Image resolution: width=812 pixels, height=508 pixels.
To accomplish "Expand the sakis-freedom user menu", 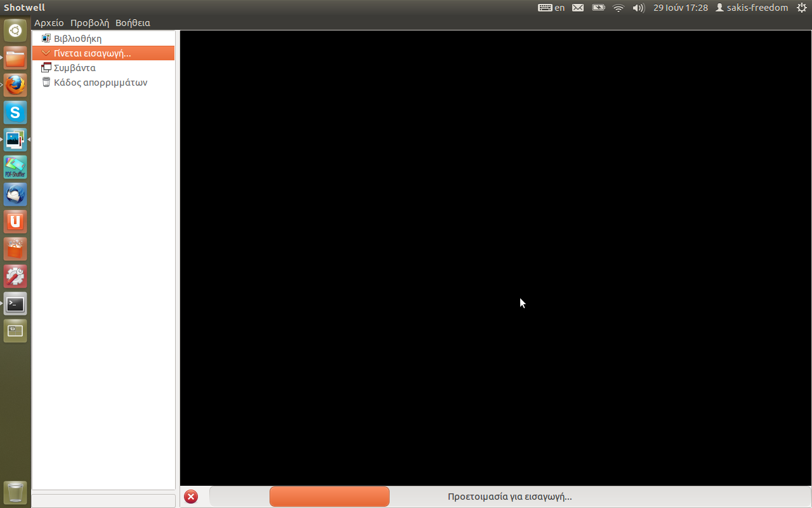I will (752, 8).
